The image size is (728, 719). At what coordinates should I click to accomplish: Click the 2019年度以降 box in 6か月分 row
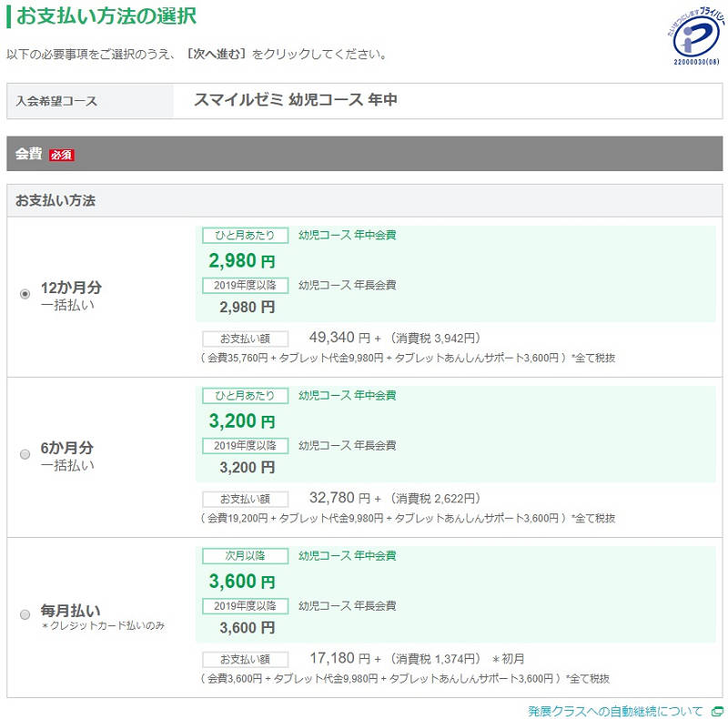[245, 446]
